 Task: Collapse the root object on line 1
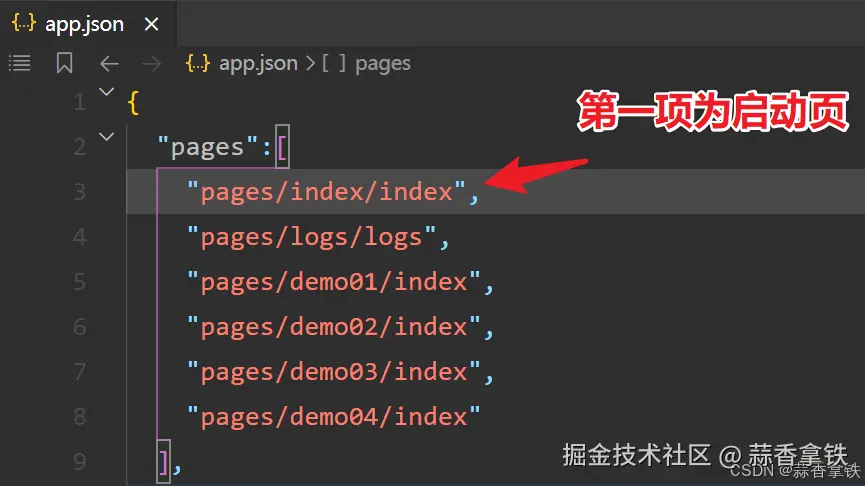click(x=106, y=92)
